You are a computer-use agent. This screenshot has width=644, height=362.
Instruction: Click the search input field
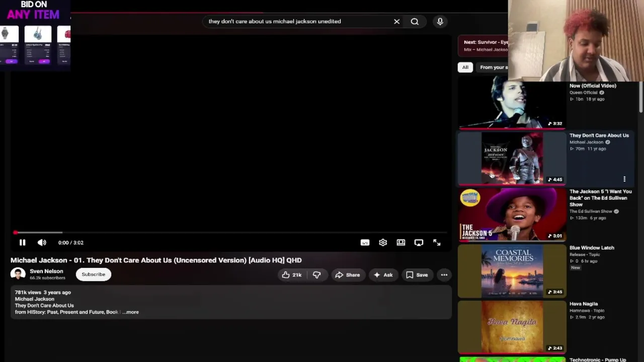click(x=297, y=22)
